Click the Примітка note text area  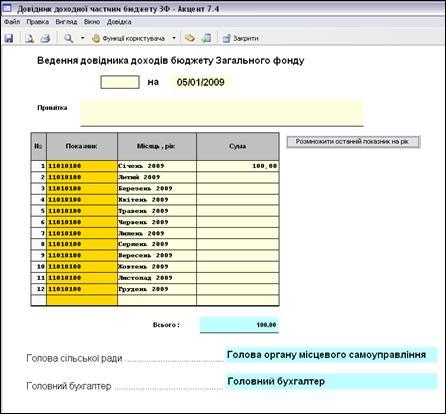click(x=222, y=113)
